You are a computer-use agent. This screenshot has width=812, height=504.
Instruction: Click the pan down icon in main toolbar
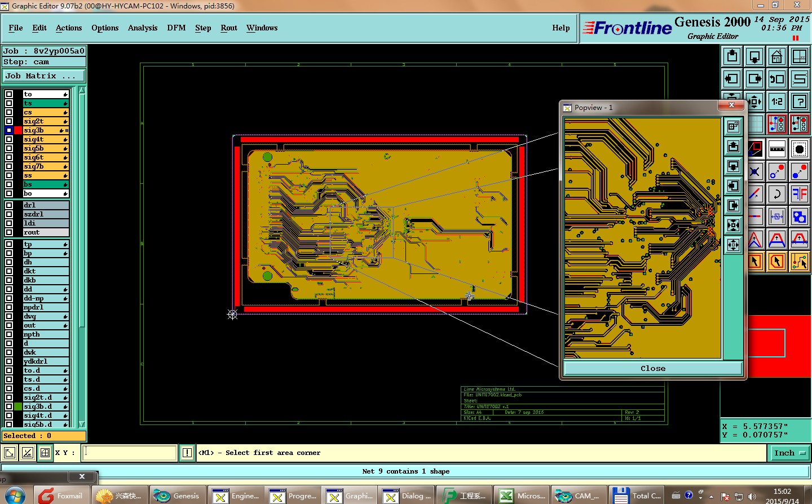pos(754,56)
